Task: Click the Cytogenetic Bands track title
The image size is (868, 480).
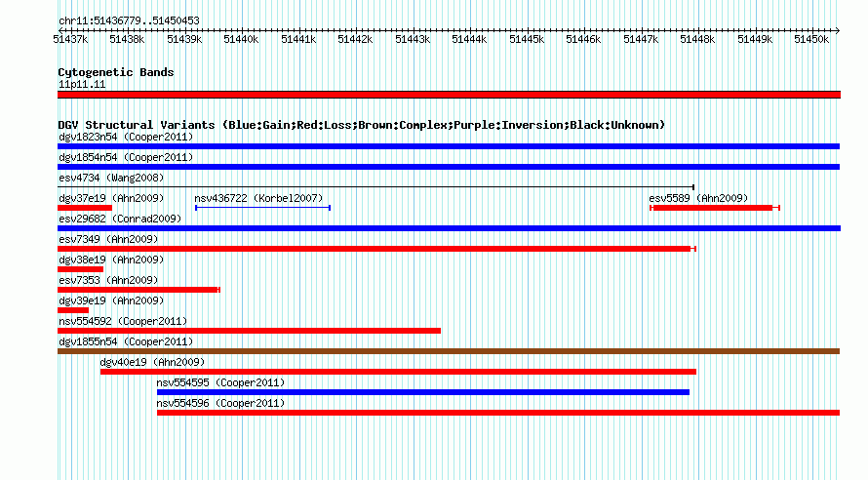Action: click(116, 72)
